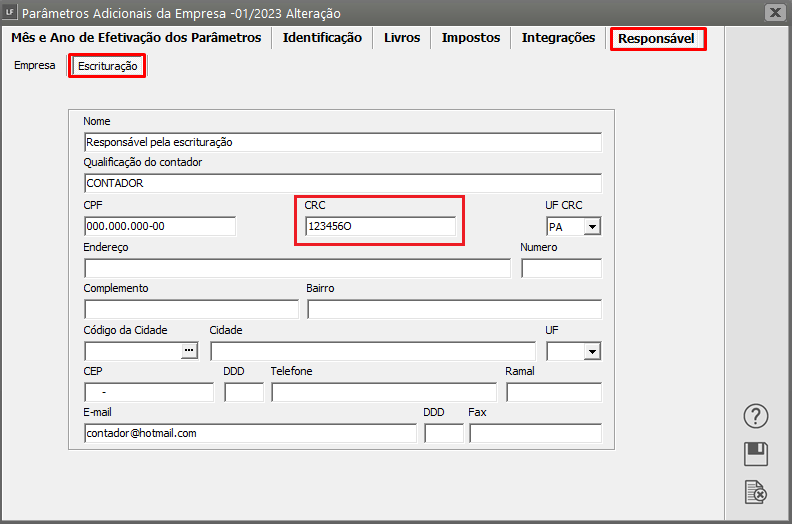Open the Livros tab

[402, 38]
